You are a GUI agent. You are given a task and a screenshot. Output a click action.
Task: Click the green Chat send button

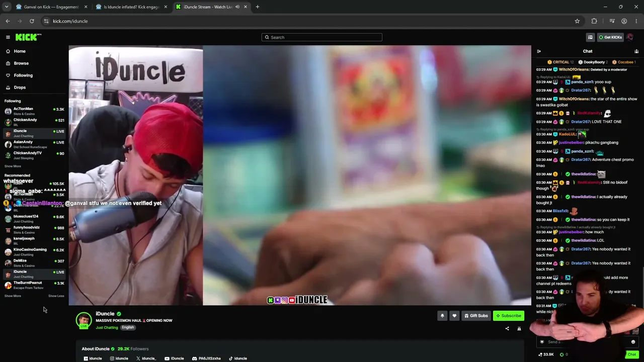point(632,354)
